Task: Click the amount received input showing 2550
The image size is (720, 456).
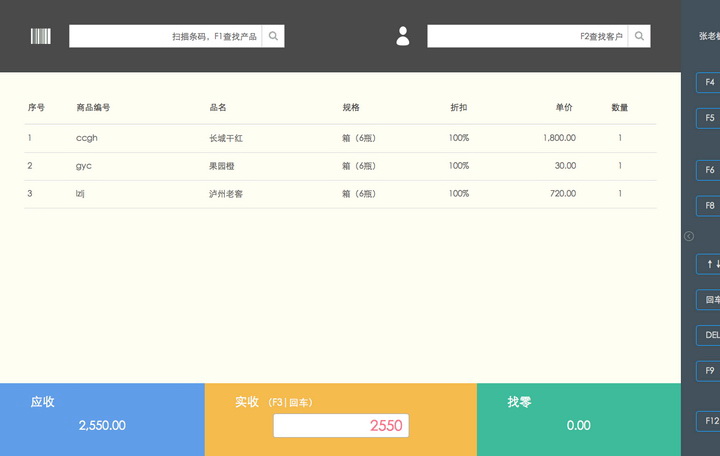Action: 341,425
